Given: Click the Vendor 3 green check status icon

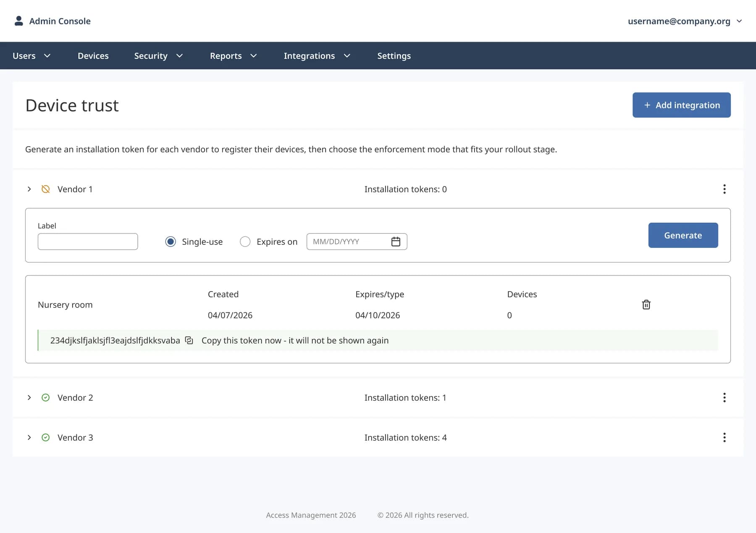Looking at the screenshot, I should (46, 437).
